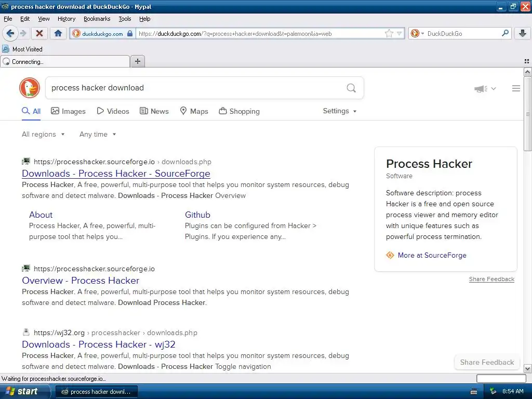Go back with the browser Back arrow
The width and height of the screenshot is (532, 399).
click(x=9, y=33)
